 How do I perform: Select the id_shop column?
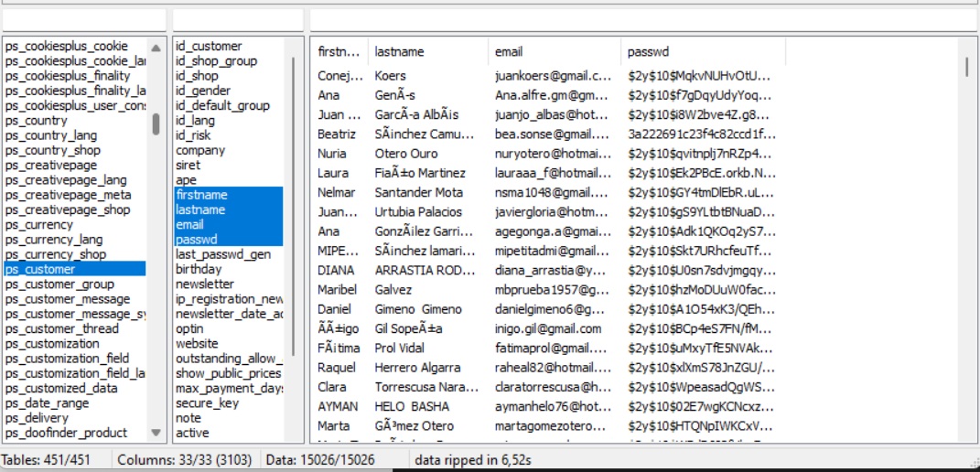point(228,76)
